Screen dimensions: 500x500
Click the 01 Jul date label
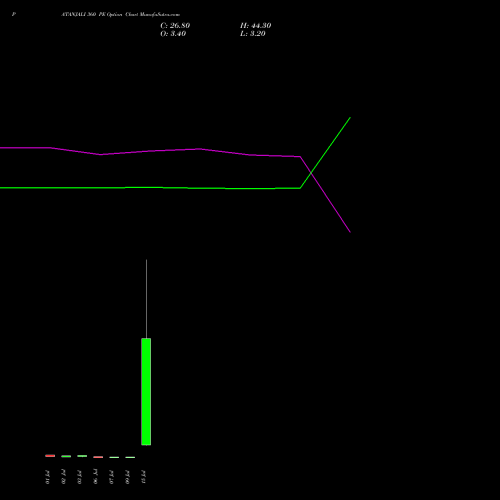coord(47,477)
